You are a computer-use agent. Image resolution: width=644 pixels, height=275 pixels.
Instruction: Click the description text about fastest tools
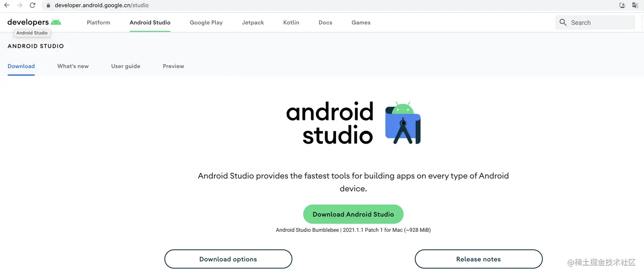coord(353,182)
